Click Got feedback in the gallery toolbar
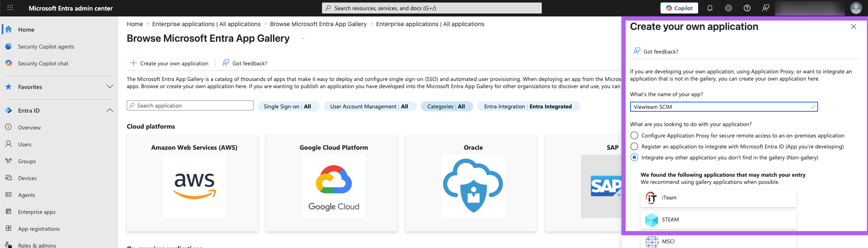 (x=245, y=63)
